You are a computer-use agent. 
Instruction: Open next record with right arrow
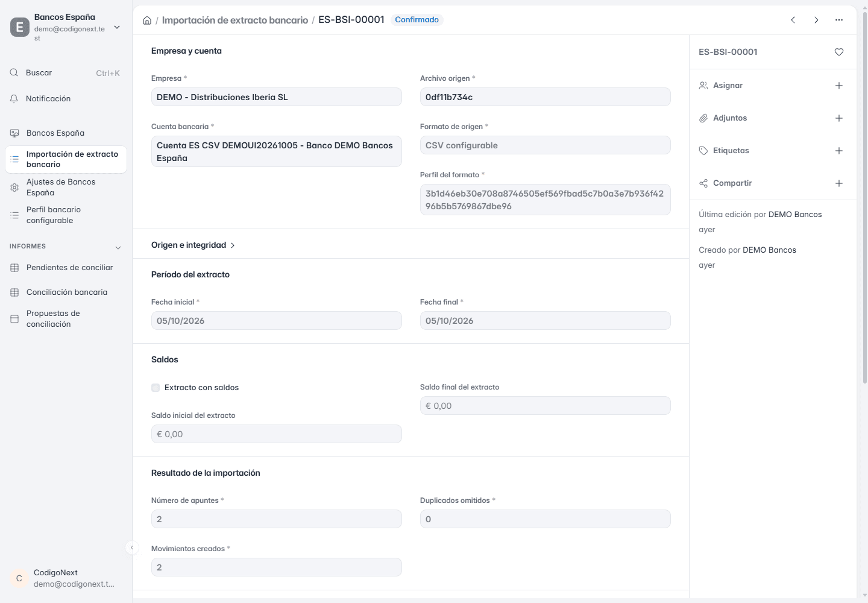[x=816, y=20]
